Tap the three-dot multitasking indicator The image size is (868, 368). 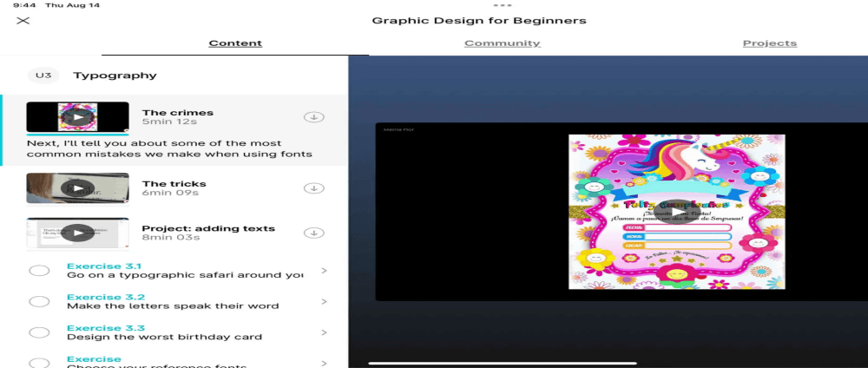click(x=502, y=5)
